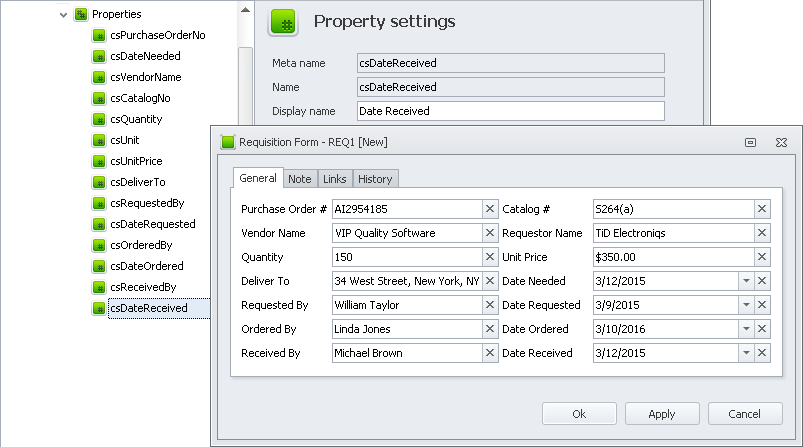Click the csPurchaseOrderNo property icon
803x447 pixels.
(99, 35)
